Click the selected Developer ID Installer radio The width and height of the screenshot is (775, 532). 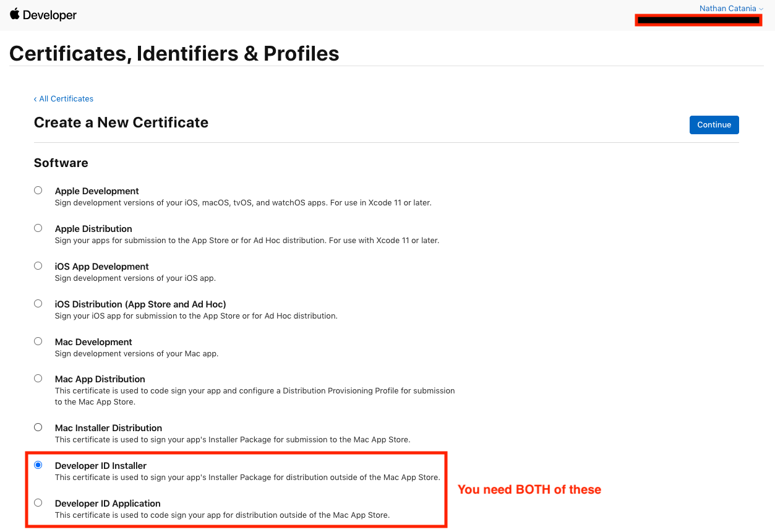click(x=38, y=465)
